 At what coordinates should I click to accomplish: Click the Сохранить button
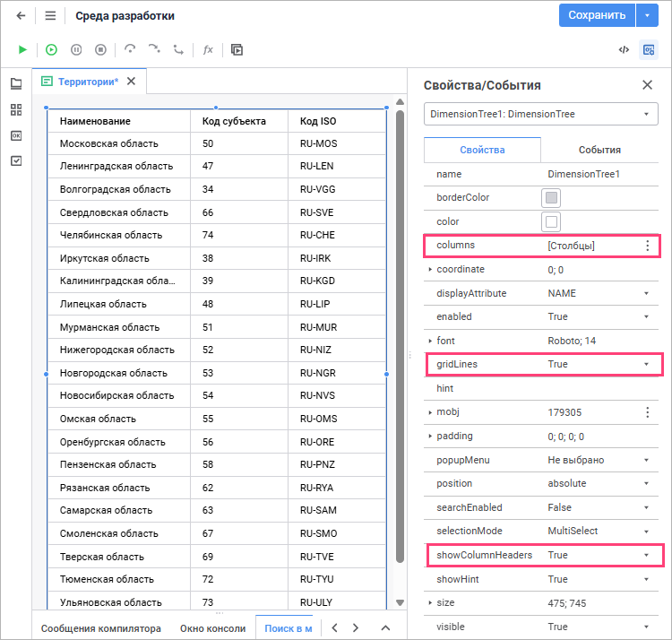pyautogui.click(x=597, y=15)
